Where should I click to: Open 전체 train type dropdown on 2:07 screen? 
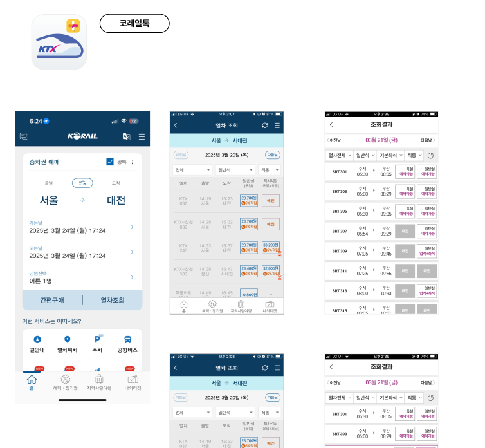tap(192, 170)
